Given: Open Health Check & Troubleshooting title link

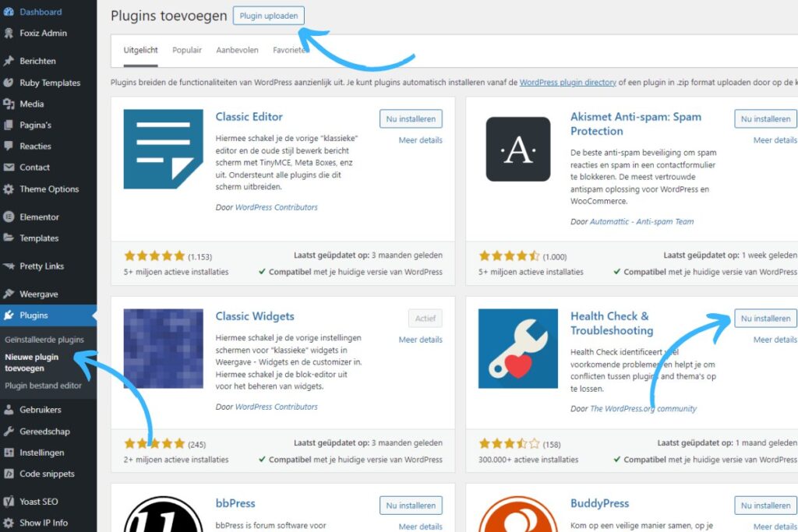Looking at the screenshot, I should (612, 323).
